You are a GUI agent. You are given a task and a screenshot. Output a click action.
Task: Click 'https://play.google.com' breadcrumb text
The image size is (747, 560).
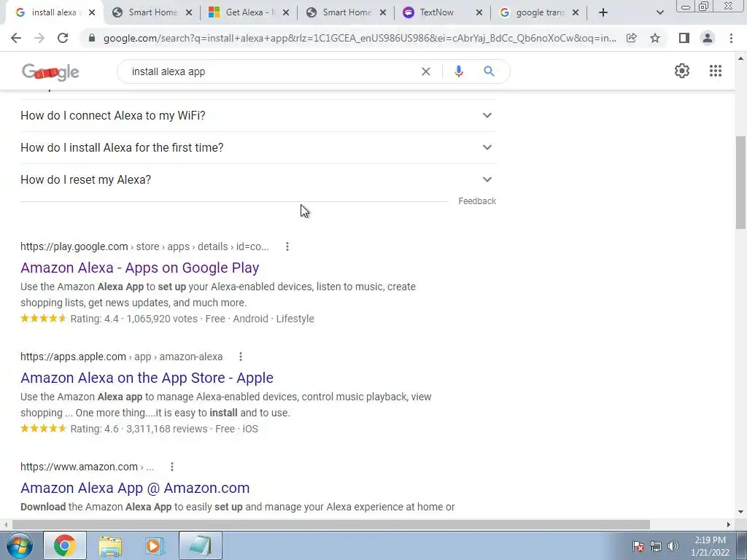pos(74,246)
